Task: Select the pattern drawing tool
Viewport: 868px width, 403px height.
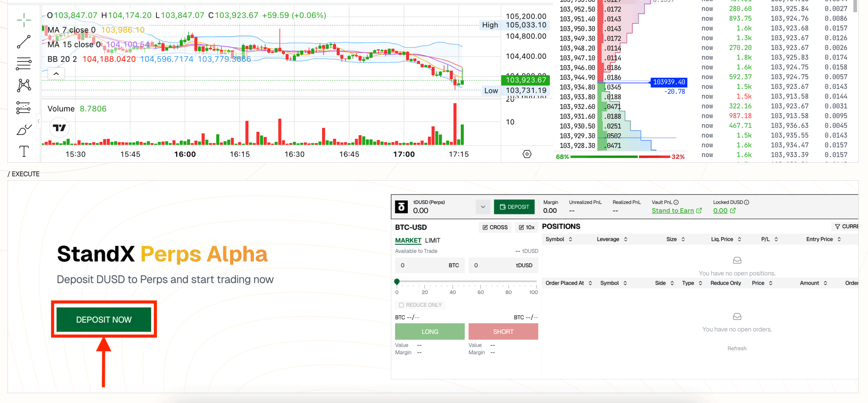Action: pos(24,85)
